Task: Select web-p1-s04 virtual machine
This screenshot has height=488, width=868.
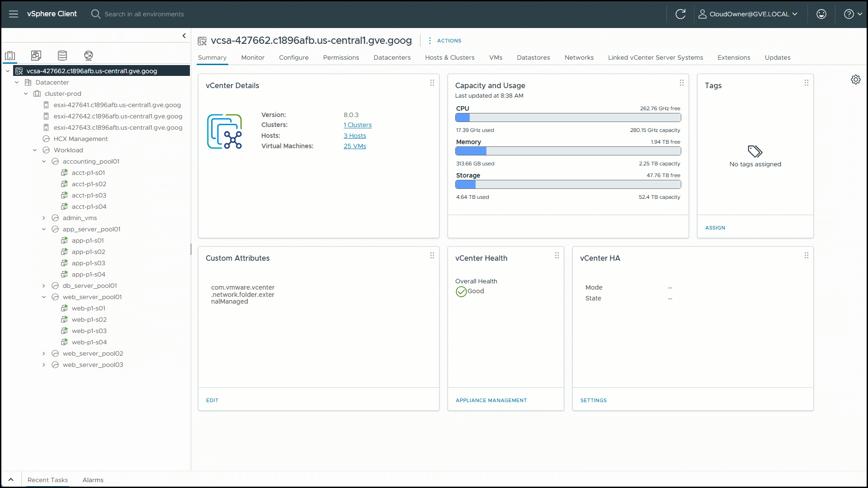Action: [89, 342]
